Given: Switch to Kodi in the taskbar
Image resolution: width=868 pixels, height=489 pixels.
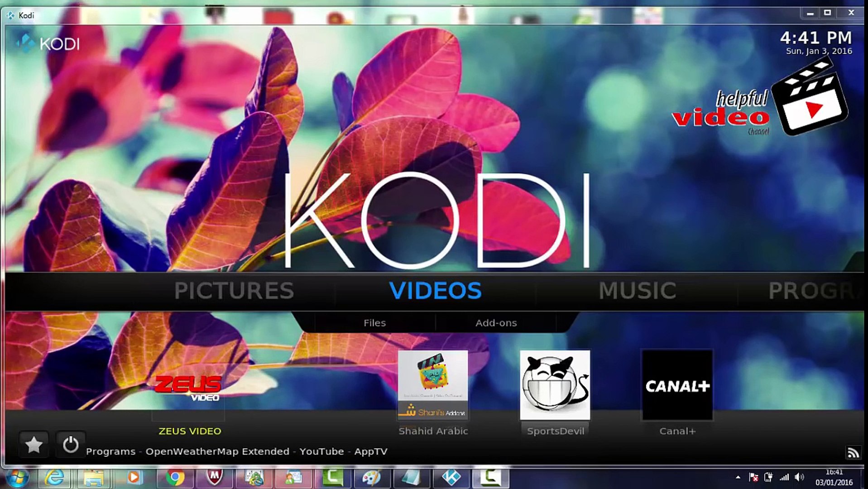Looking at the screenshot, I should click(x=451, y=478).
